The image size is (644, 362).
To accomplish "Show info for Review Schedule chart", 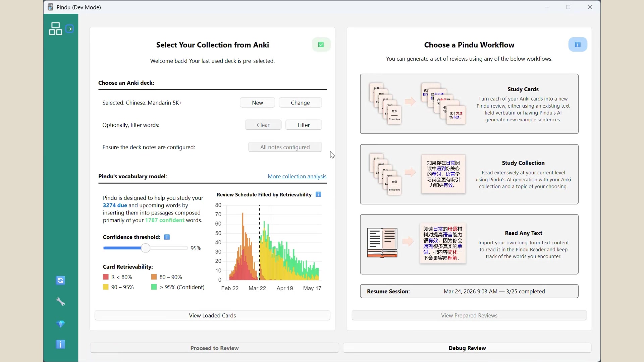I will point(318,194).
